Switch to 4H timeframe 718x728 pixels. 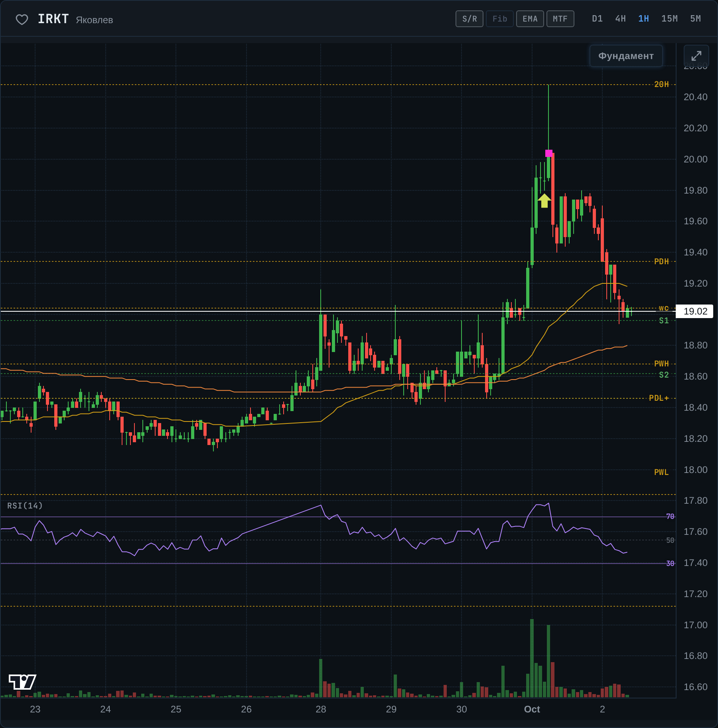pyautogui.click(x=620, y=19)
